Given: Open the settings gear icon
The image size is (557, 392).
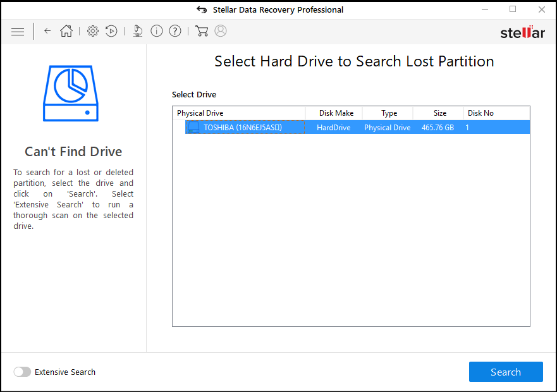Looking at the screenshot, I should pyautogui.click(x=93, y=31).
